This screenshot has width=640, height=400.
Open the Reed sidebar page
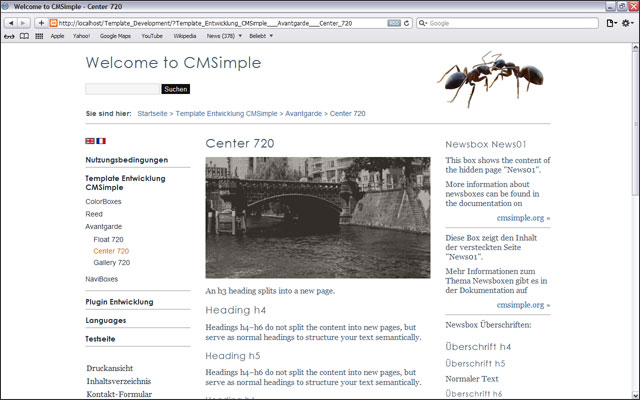point(94,214)
